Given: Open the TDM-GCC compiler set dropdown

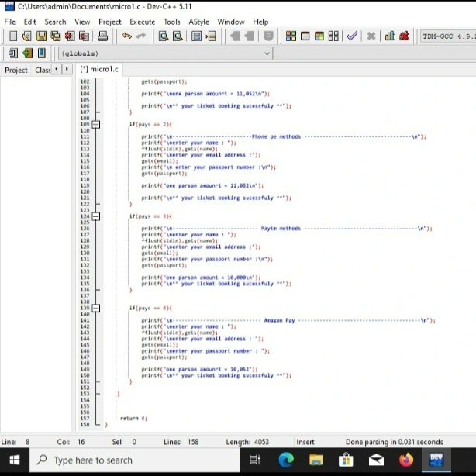Looking at the screenshot, I should coord(448,36).
